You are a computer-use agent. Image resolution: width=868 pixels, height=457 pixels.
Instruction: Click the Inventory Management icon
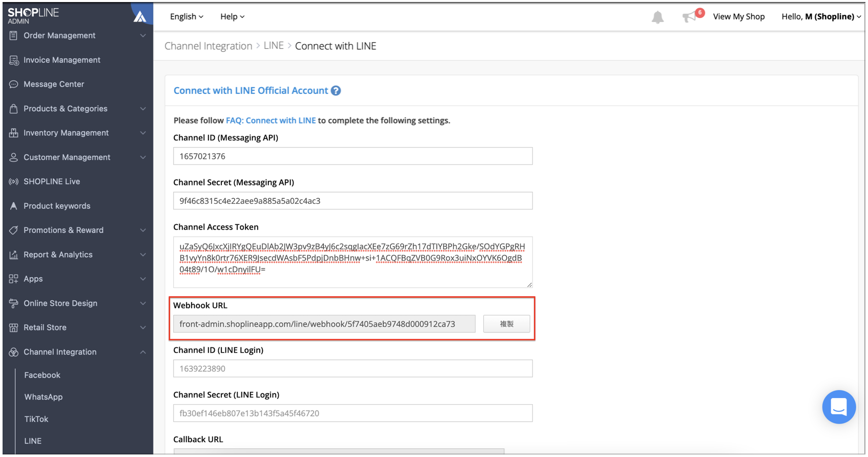coord(13,133)
